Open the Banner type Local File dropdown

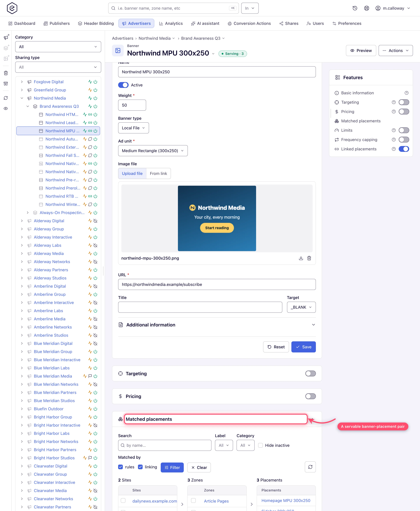click(133, 128)
